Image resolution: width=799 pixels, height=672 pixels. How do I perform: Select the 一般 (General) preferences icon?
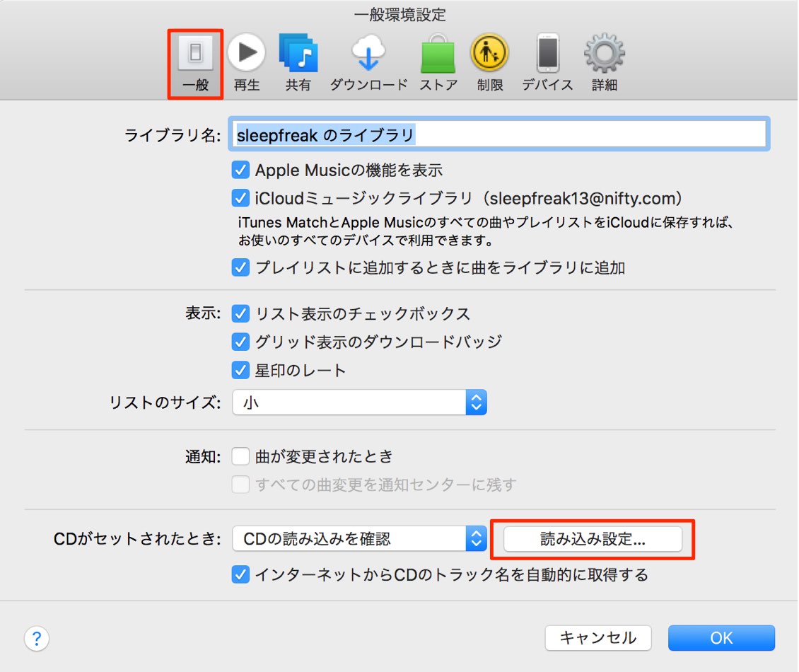(x=195, y=63)
